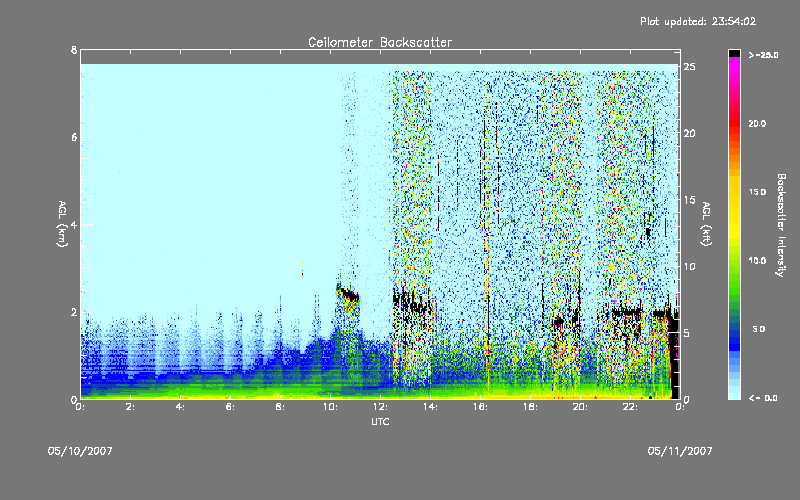Click the end date 05/11/2007

pyautogui.click(x=680, y=451)
